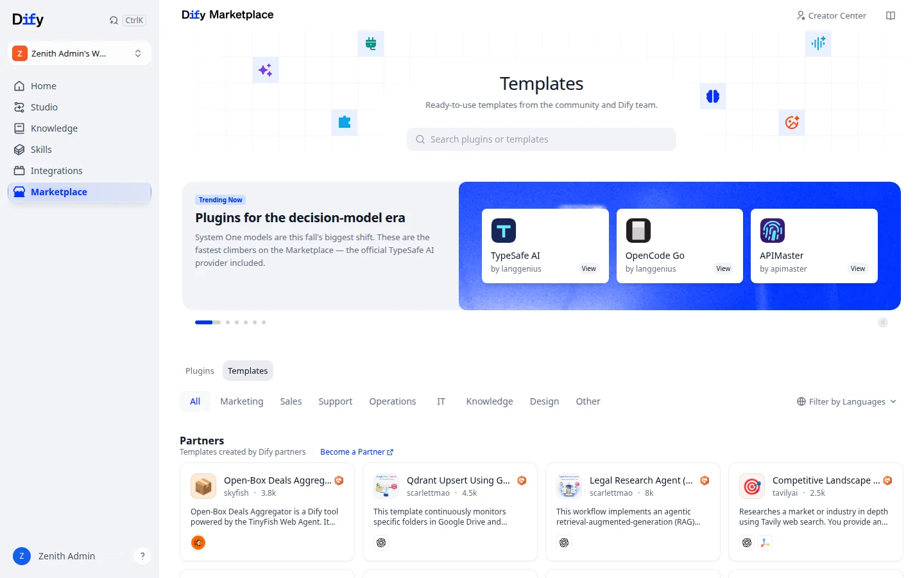The image size is (924, 578).
Task: Jump to the last carousel slide dot
Action: click(264, 322)
